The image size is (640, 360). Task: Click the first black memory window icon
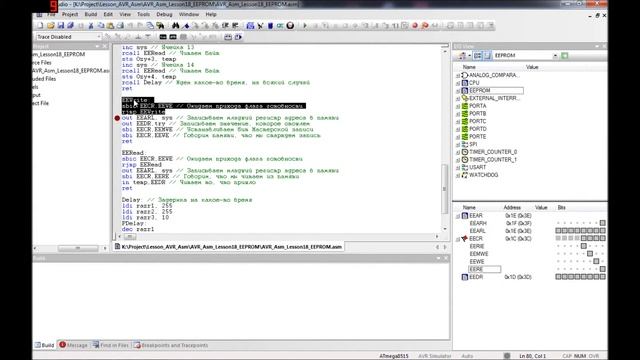point(163,37)
